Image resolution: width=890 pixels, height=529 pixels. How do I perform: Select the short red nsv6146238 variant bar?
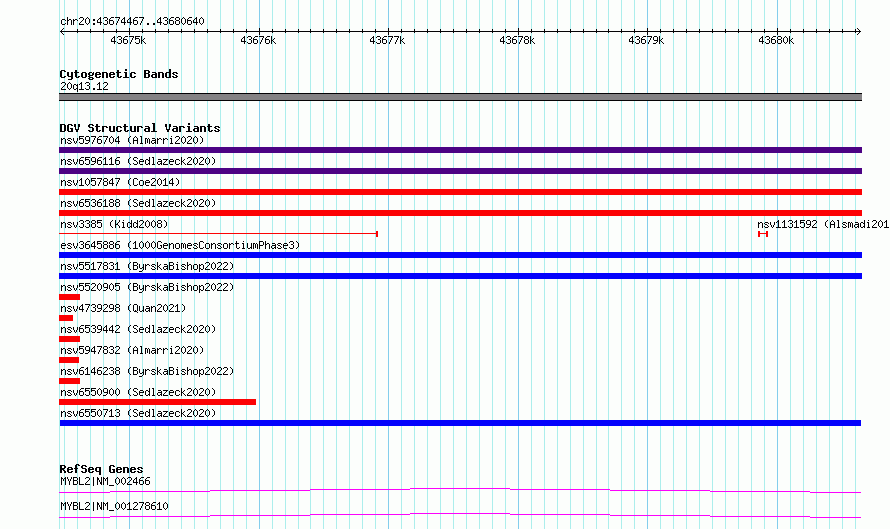click(69, 381)
